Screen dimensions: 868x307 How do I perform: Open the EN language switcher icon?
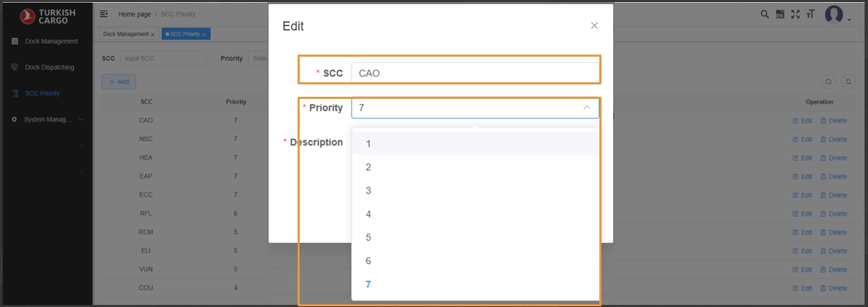(780, 14)
